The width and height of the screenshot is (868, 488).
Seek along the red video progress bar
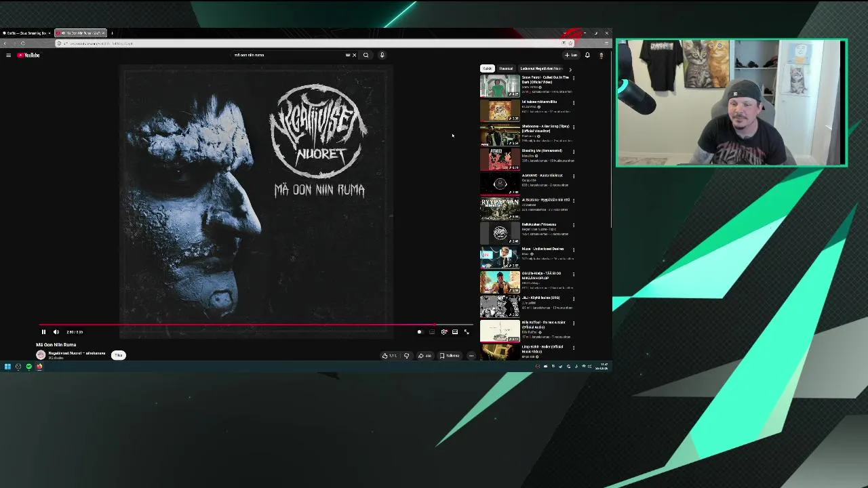[256, 325]
